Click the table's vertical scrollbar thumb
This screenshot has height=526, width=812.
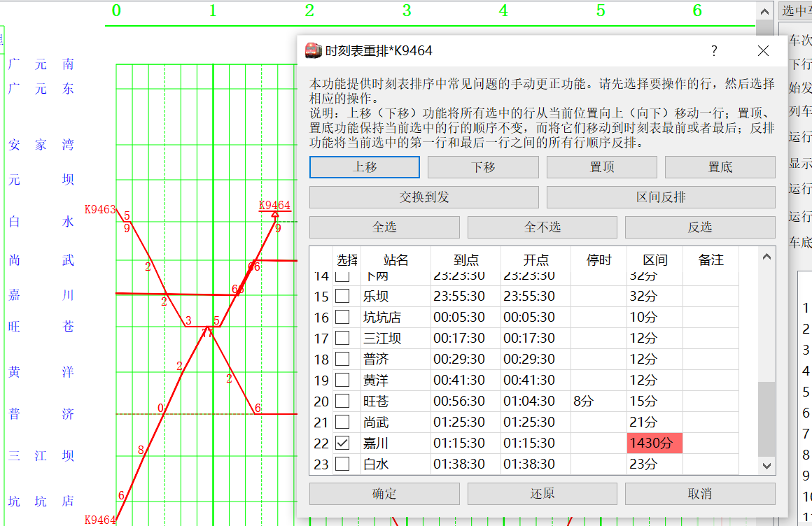pos(767,420)
